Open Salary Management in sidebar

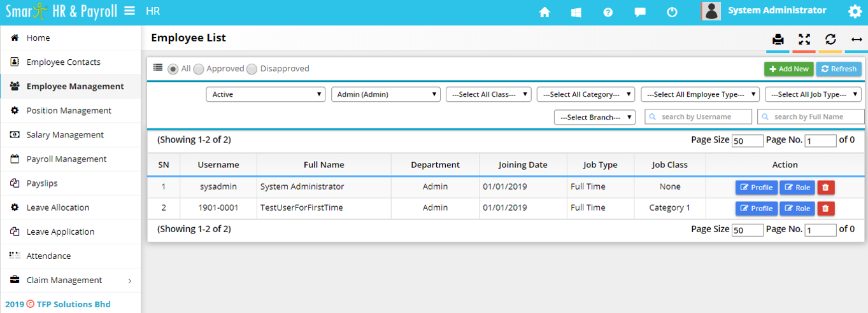(x=65, y=135)
